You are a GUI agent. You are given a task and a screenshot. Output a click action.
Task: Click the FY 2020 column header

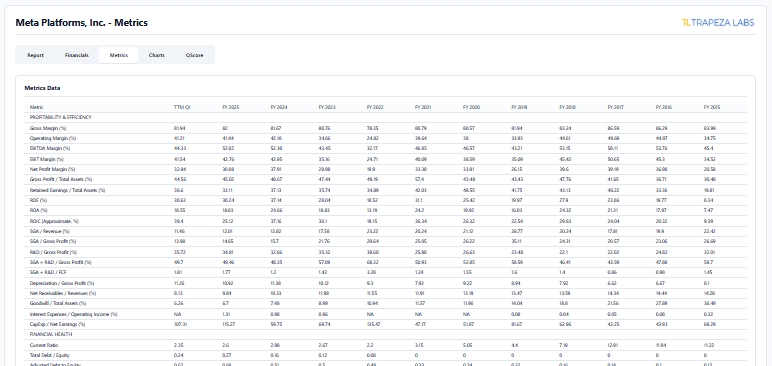(x=471, y=107)
